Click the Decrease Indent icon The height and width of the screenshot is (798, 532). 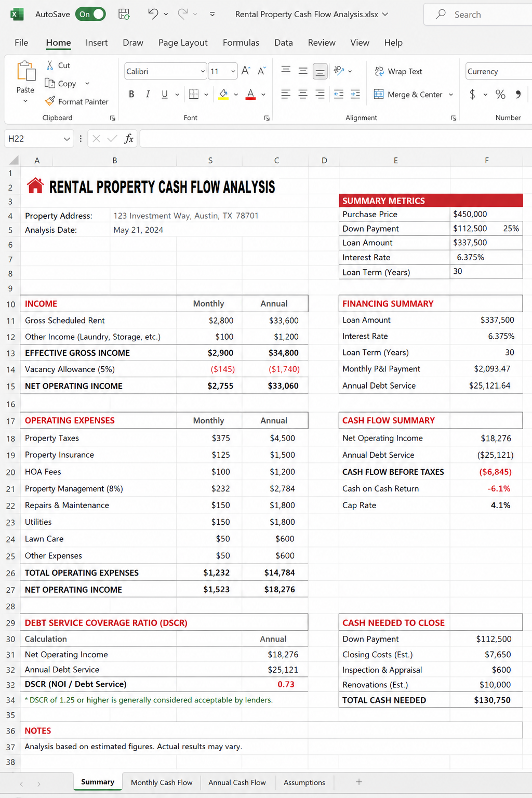tap(339, 94)
